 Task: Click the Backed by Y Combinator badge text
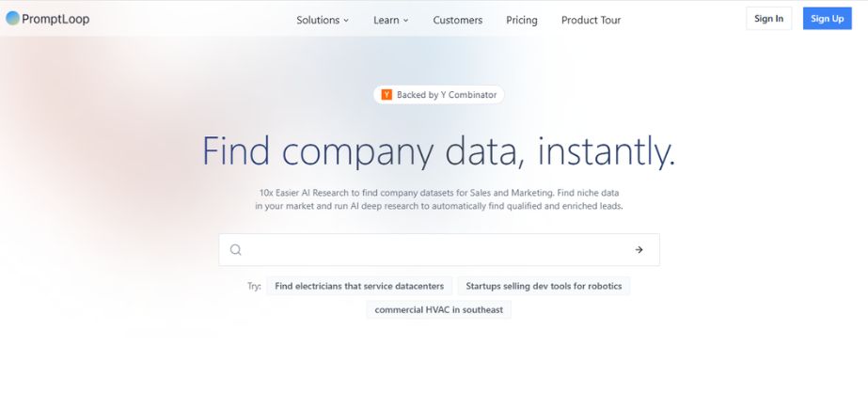point(447,95)
